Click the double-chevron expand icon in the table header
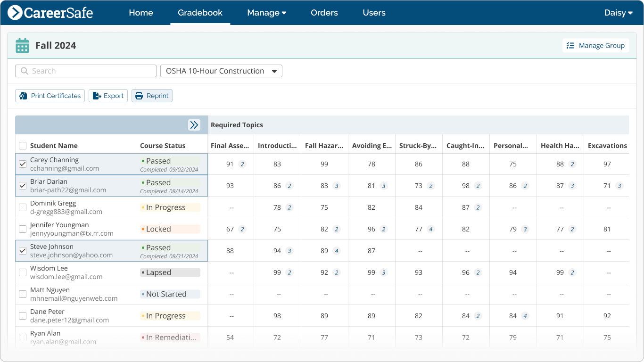This screenshot has width=644, height=362. pos(194,125)
